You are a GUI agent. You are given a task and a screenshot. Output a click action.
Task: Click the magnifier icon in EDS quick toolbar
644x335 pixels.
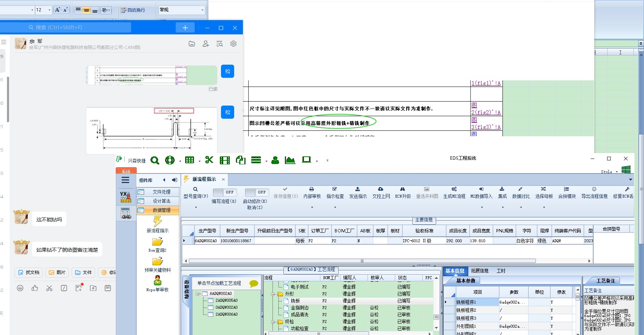click(155, 160)
